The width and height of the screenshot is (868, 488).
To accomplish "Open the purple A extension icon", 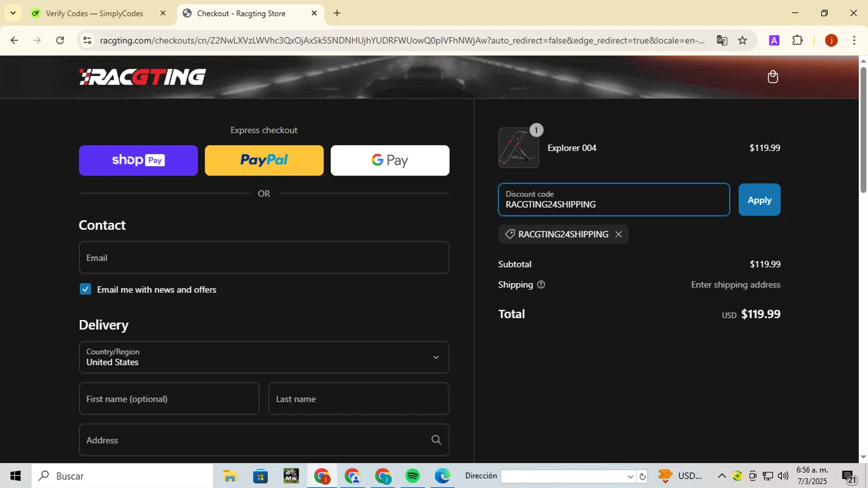I will pos(774,41).
